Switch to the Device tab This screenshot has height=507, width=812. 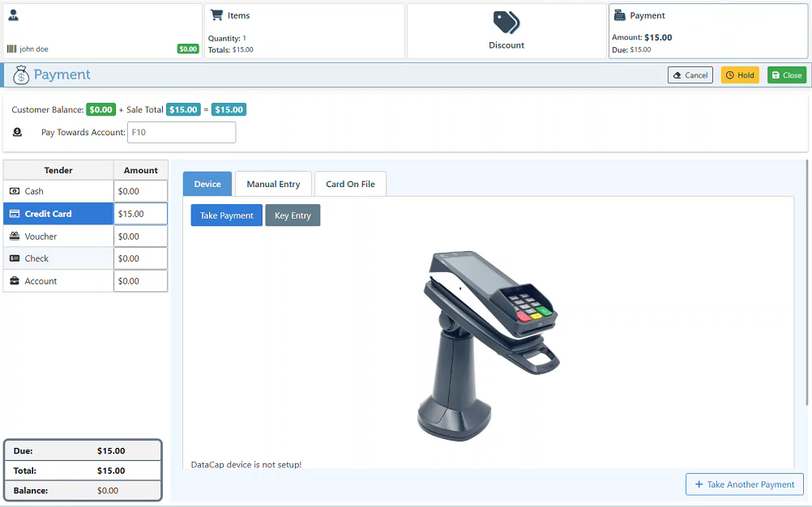click(207, 184)
